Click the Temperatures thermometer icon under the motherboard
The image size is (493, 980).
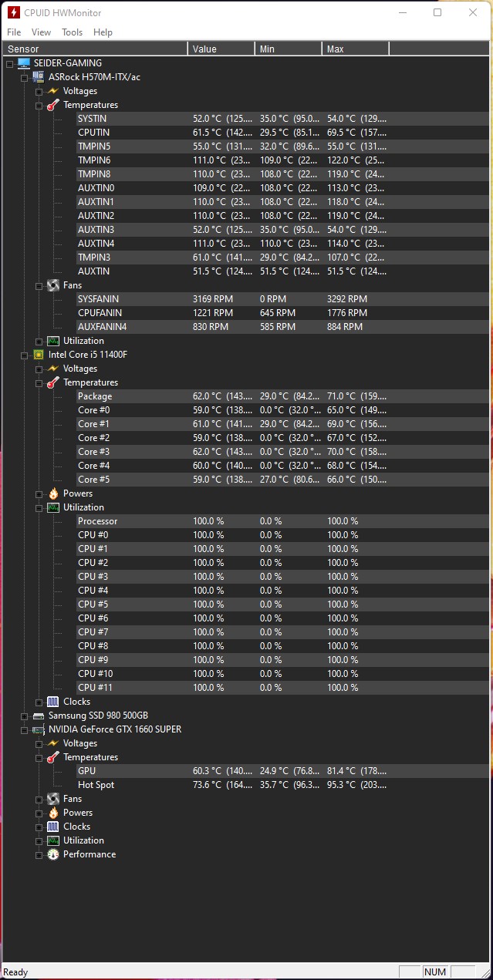click(52, 105)
